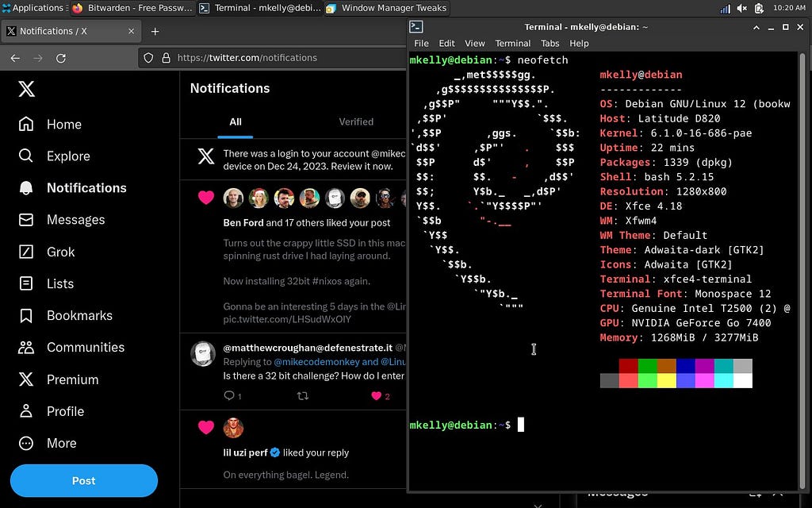The width and height of the screenshot is (812, 508).
Task: Reload the twitter.com page
Action: tap(60, 58)
